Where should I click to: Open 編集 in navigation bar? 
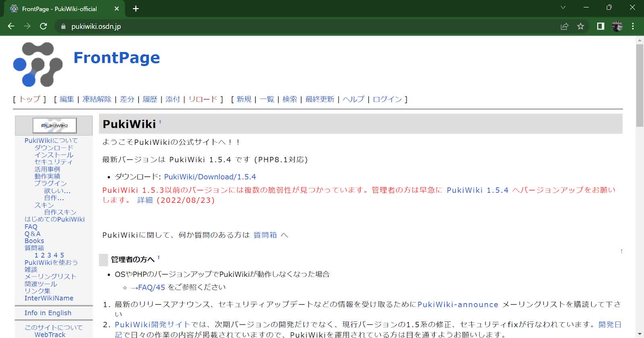(67, 99)
